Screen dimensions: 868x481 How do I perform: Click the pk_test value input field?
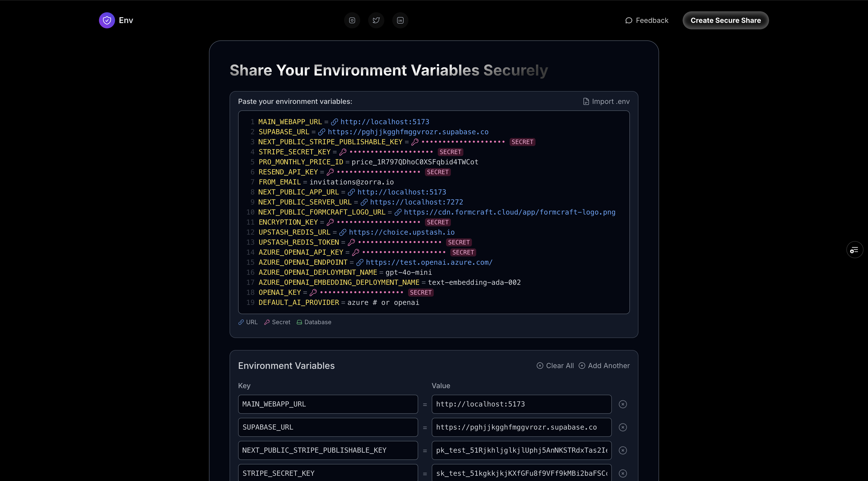tap(521, 450)
